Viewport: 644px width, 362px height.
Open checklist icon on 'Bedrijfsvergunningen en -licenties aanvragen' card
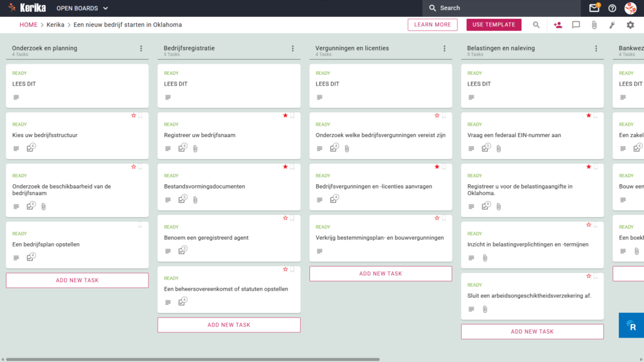[334, 199]
